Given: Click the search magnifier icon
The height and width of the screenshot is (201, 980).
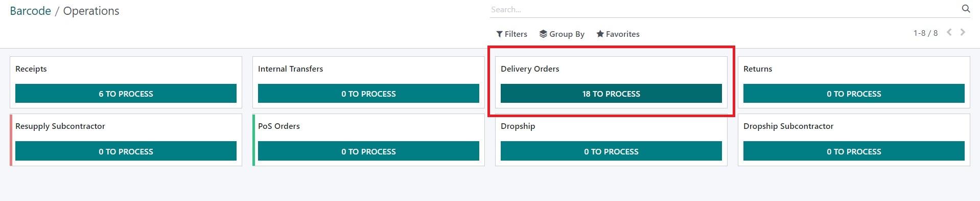Looking at the screenshot, I should [966, 9].
